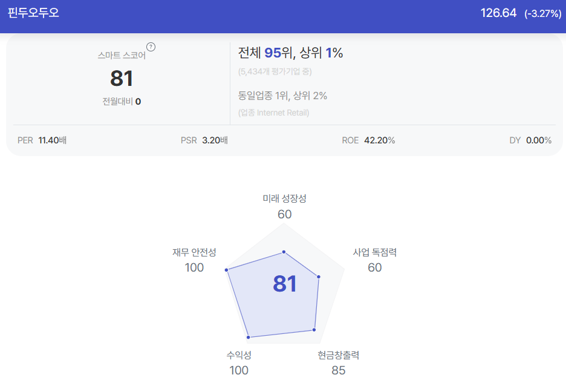Click the 현금창출력 radar chart point

(314, 330)
